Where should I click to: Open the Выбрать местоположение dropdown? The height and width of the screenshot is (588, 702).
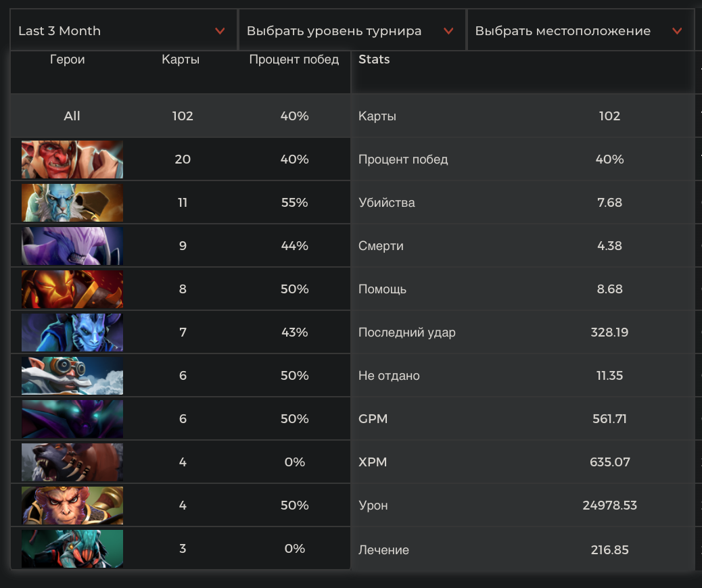click(580, 31)
